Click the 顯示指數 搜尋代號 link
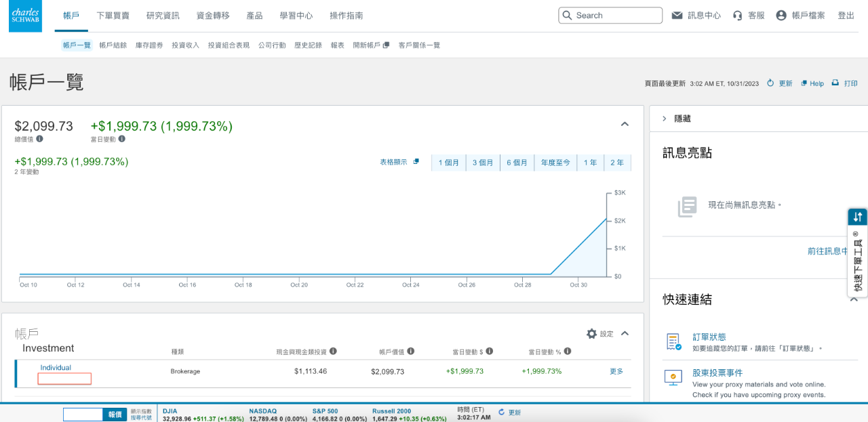 [x=142, y=415]
